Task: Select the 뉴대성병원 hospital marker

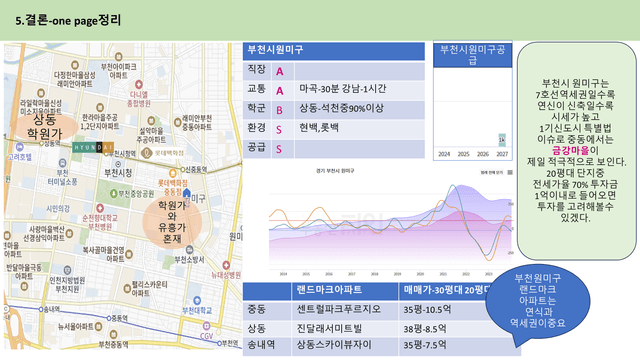Action: [226, 266]
